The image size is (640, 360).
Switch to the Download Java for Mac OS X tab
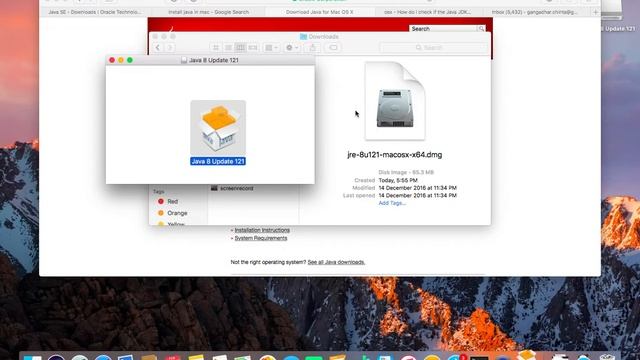click(x=320, y=12)
